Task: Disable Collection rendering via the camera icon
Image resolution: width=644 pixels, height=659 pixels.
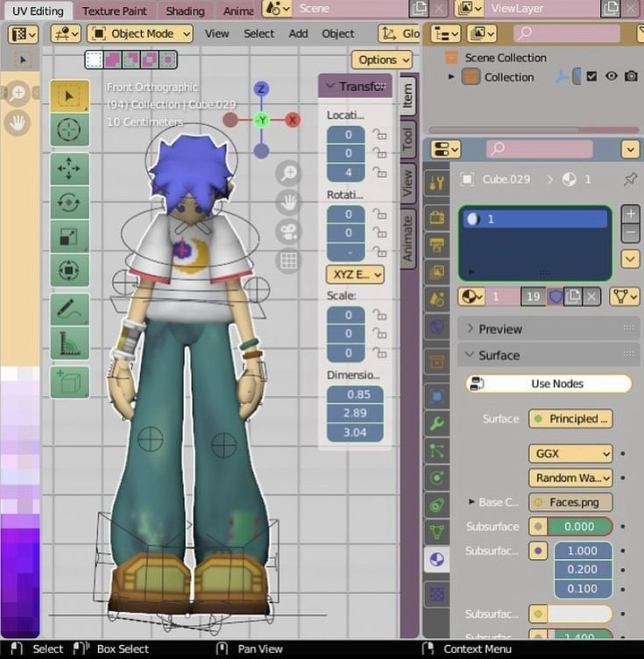Action: 630,77
